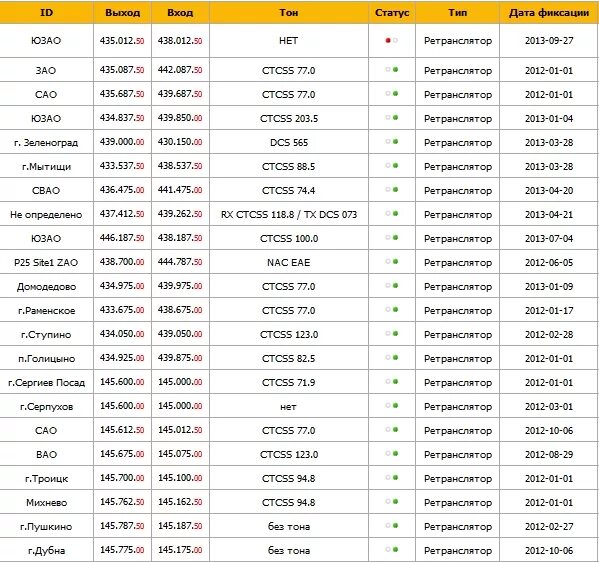The height and width of the screenshot is (562, 599).
Task: Click output frequency 435.012.50
Action: click(x=122, y=40)
